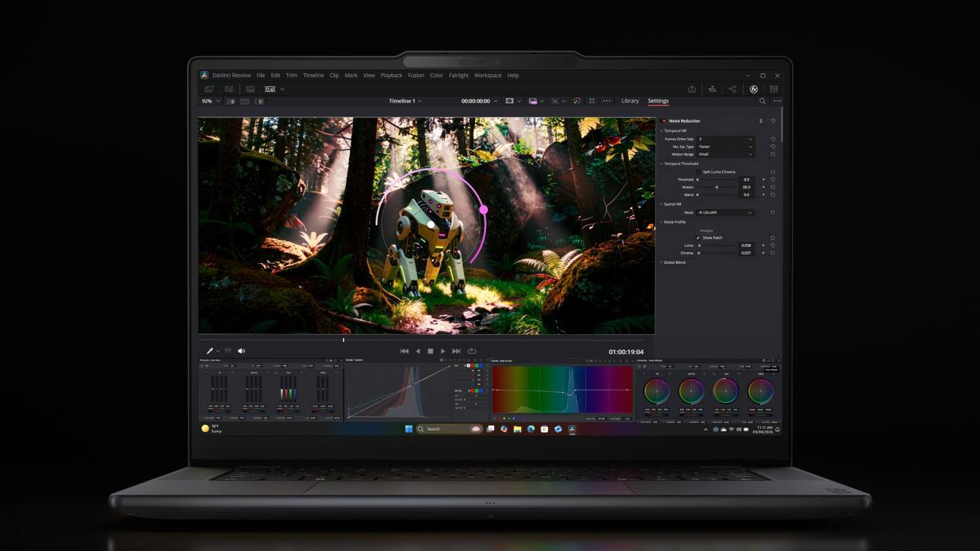Uncheck the Show Patch checkbox
Viewport: 980px width, 551px height.
698,238
